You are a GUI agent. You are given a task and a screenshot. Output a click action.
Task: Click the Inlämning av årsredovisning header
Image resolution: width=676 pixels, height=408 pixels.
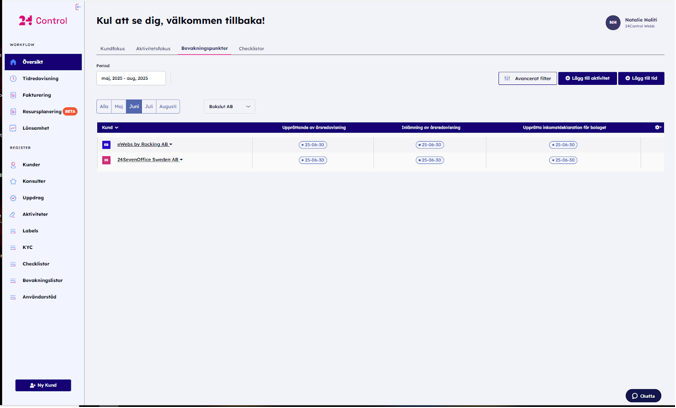431,128
